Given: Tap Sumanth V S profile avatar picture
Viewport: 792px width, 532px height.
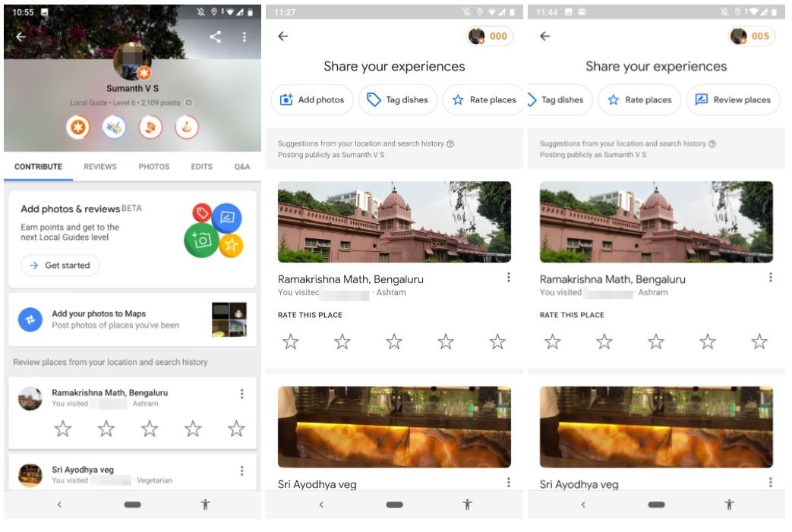Looking at the screenshot, I should [x=131, y=61].
